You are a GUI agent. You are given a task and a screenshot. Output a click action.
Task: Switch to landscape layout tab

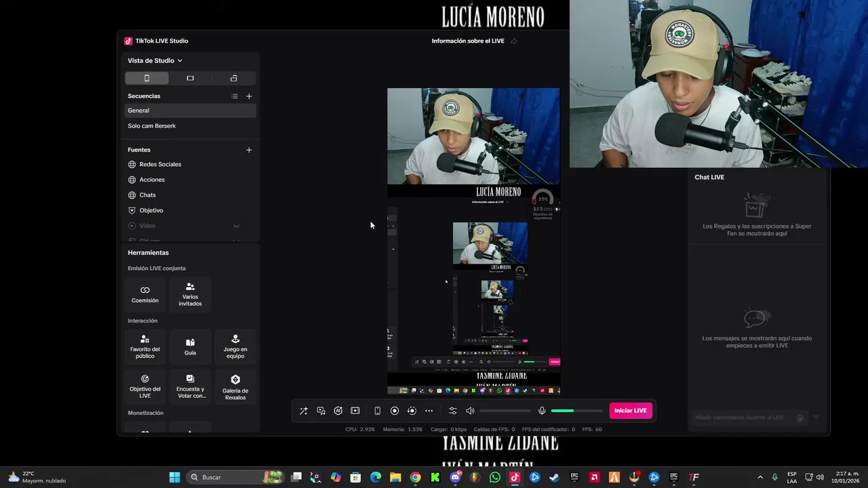pos(190,78)
